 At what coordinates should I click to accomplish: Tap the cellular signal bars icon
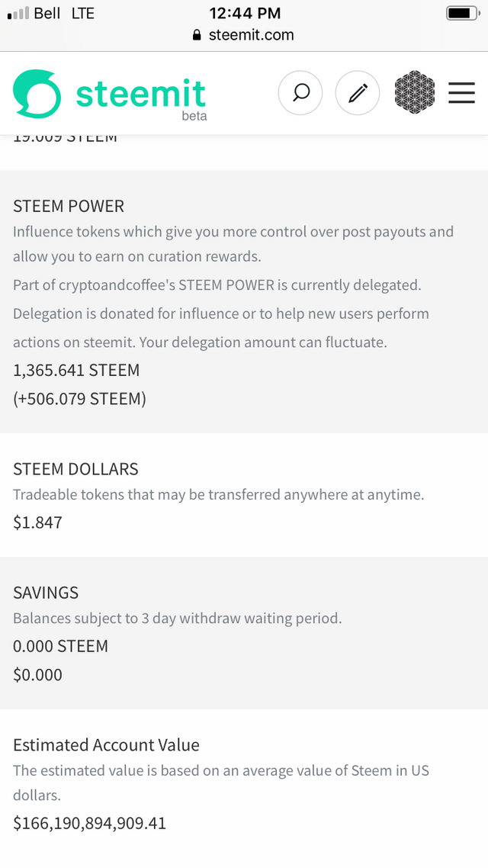coord(18,13)
